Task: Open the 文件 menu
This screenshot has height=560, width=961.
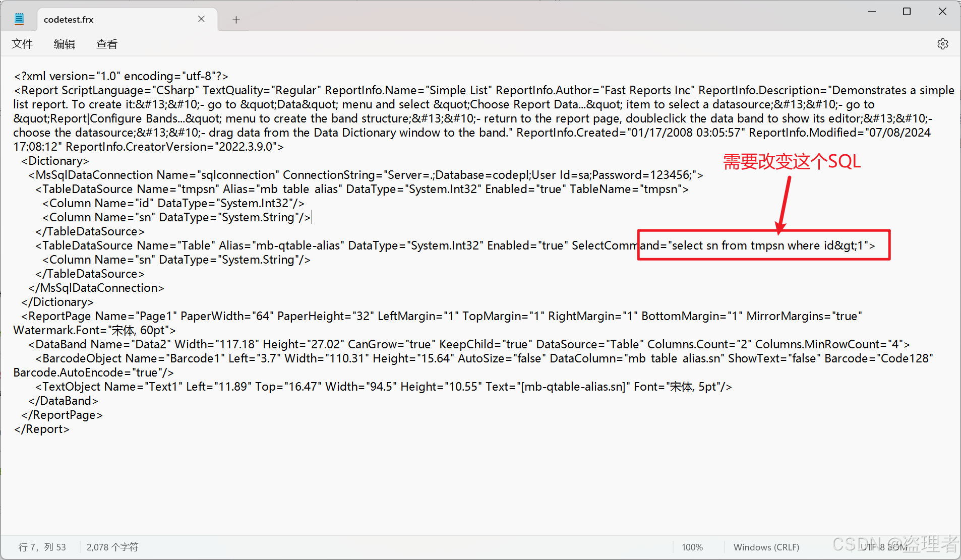Action: coord(22,44)
